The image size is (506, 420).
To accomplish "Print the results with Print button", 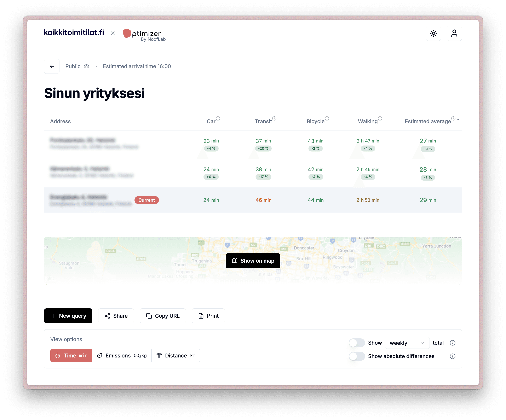I will [208, 316].
